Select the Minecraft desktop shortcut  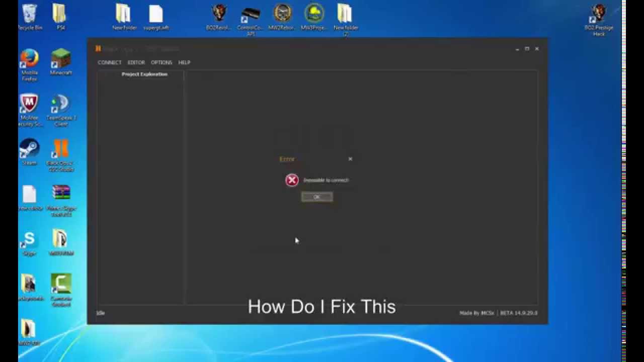(61, 61)
